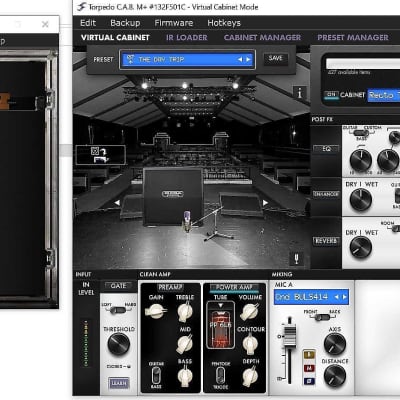Toggle the CABINET ON switch
The height and width of the screenshot is (400, 400).
click(331, 95)
